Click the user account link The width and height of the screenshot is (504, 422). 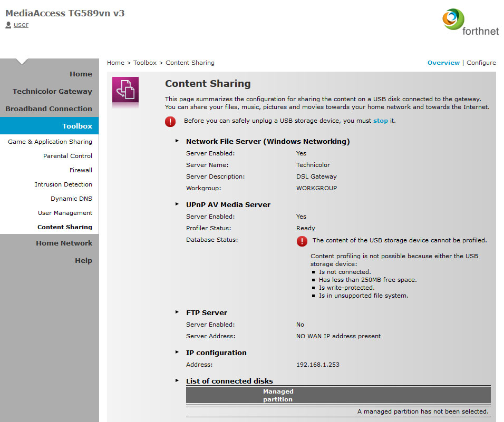(21, 25)
